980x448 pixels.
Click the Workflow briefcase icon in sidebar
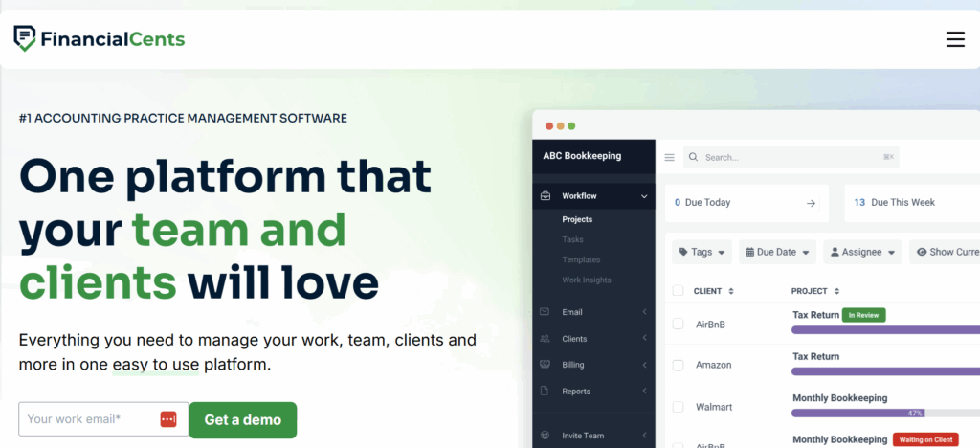(545, 196)
